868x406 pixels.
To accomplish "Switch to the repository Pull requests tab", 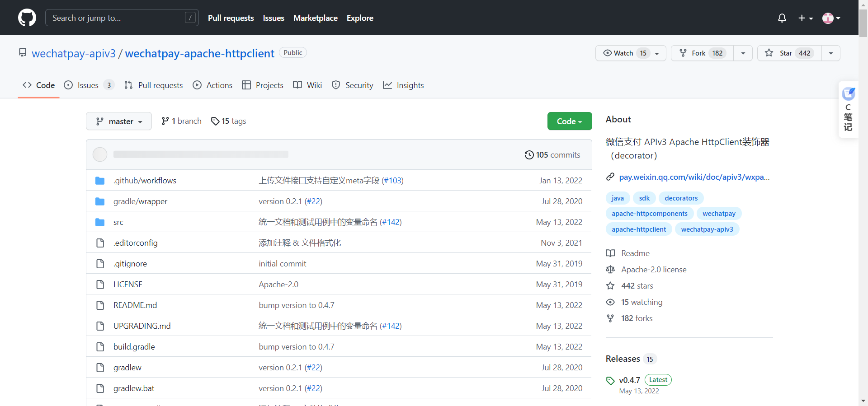I will (154, 85).
